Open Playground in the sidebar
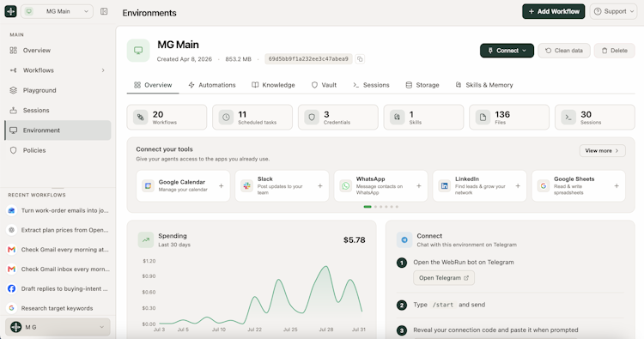The image size is (644, 339). tap(58, 90)
